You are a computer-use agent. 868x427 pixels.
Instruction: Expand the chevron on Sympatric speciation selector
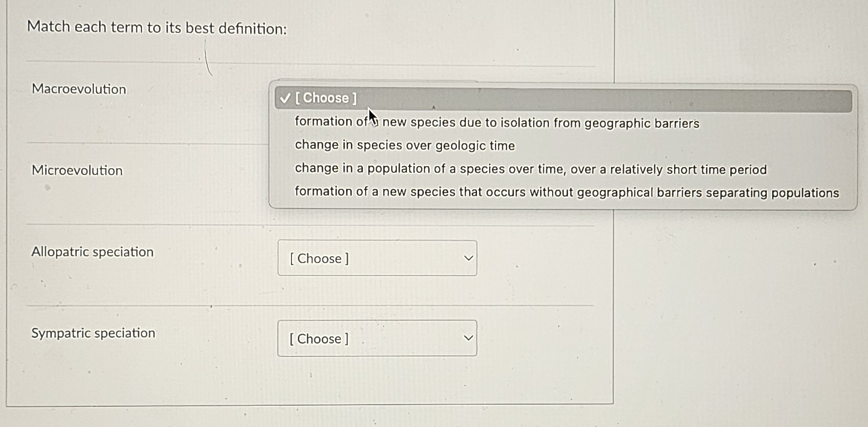click(468, 337)
